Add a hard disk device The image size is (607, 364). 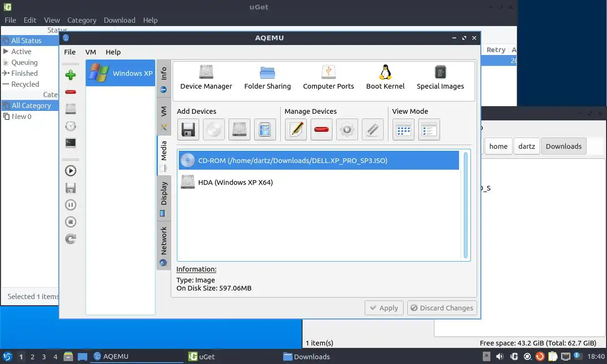[239, 129]
